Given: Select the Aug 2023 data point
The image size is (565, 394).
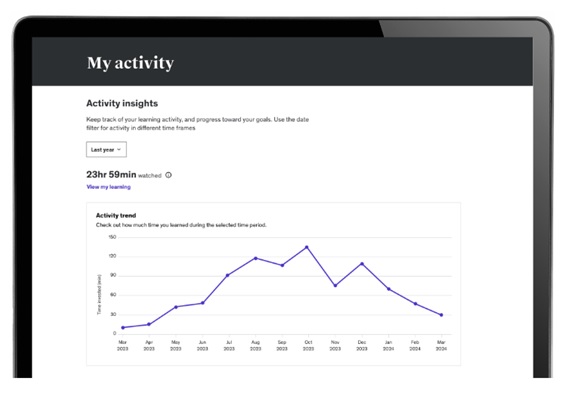Looking at the screenshot, I should [x=256, y=258].
